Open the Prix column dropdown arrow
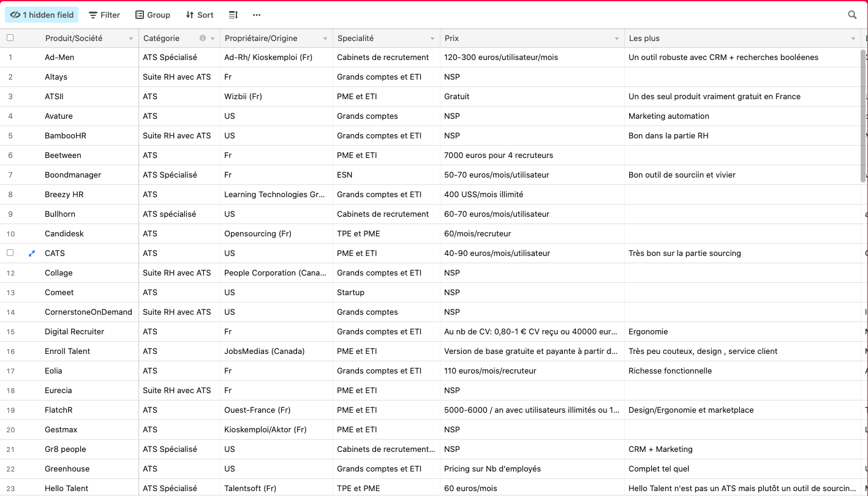Screen dimensions: 868x496 click(x=617, y=39)
